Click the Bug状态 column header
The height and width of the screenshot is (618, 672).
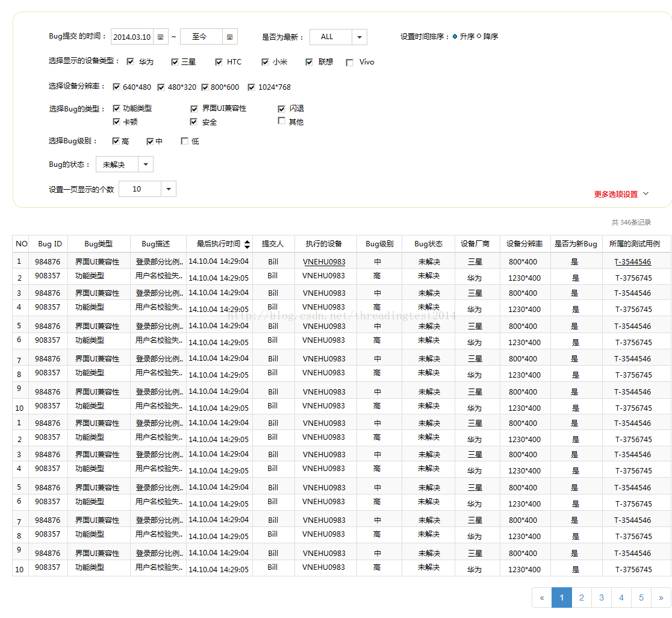click(428, 244)
